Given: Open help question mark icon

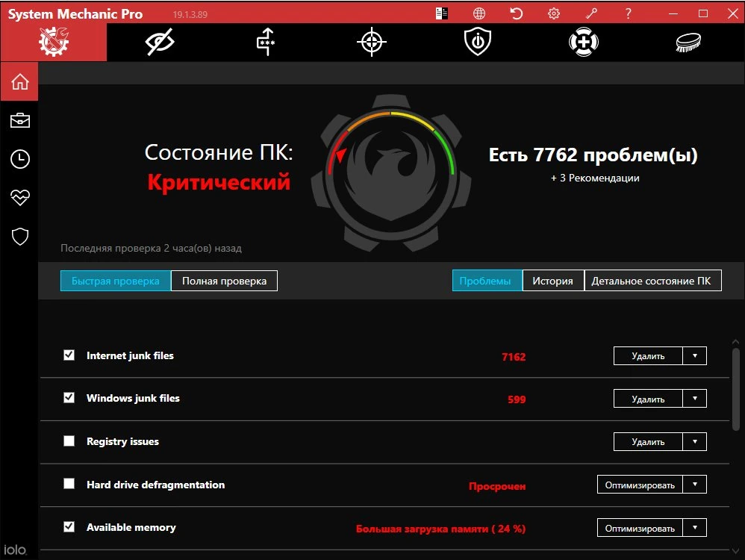Looking at the screenshot, I should (x=628, y=13).
